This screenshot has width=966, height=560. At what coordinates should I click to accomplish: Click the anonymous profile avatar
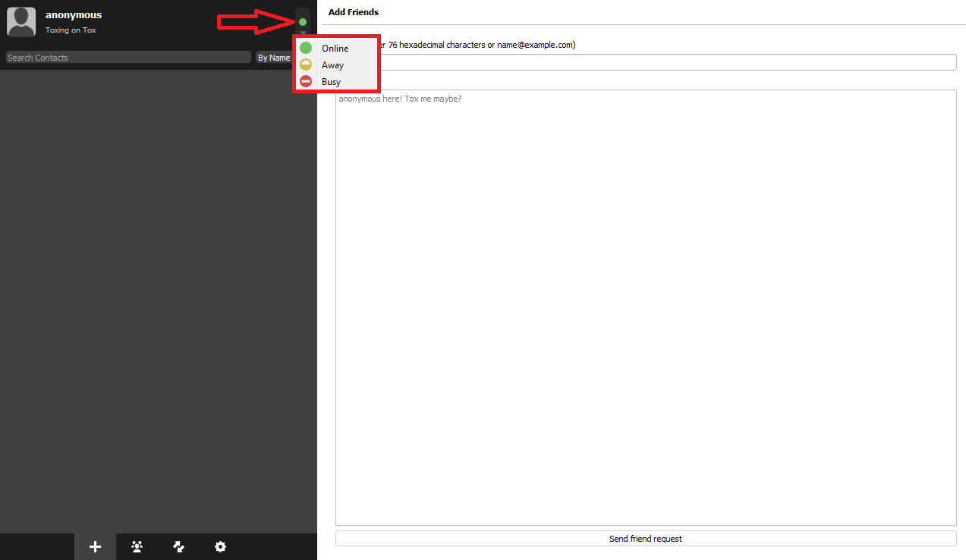coord(21,22)
